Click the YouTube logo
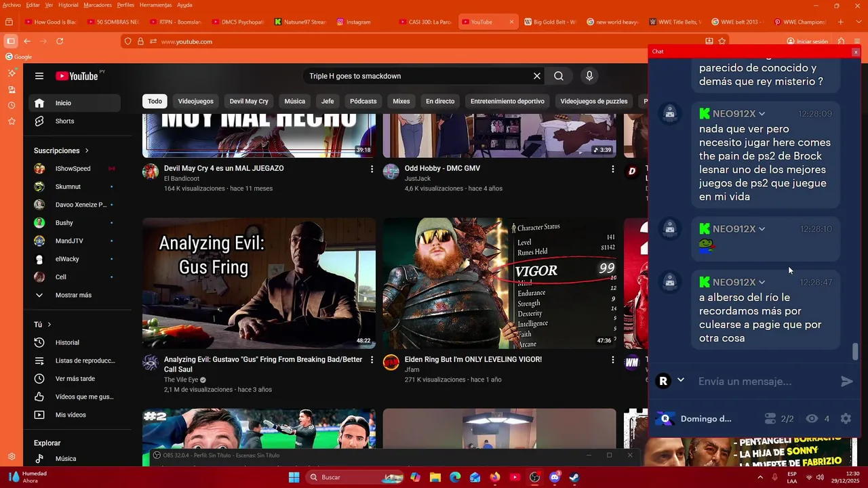 coord(77,76)
